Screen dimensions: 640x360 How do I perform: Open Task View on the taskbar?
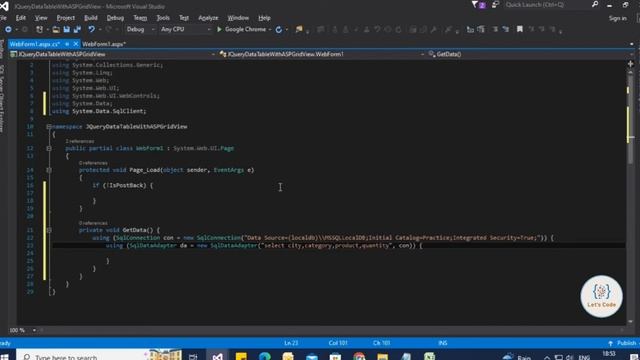(x=193, y=357)
